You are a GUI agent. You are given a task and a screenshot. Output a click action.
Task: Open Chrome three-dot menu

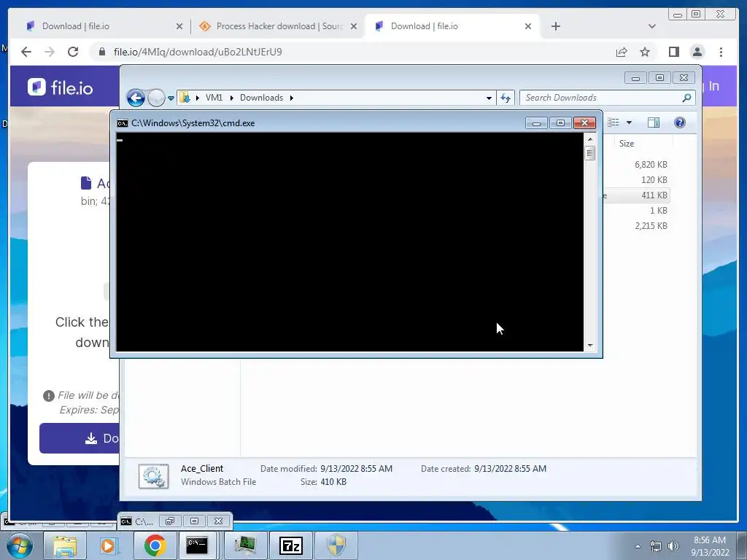(x=721, y=52)
